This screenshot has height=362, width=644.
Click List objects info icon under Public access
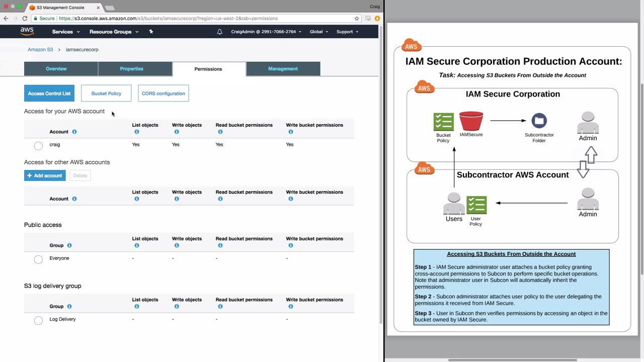(136, 245)
